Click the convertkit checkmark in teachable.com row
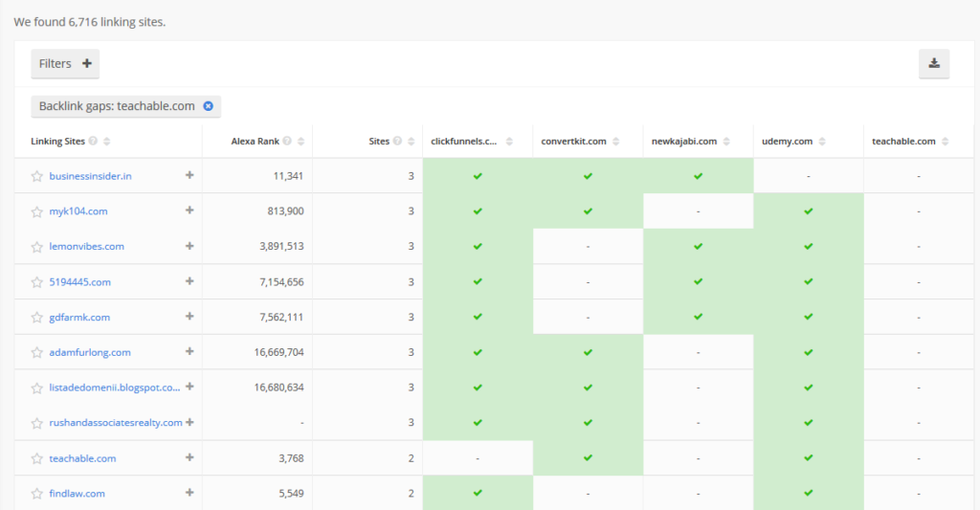The width and height of the screenshot is (980, 510). (588, 458)
